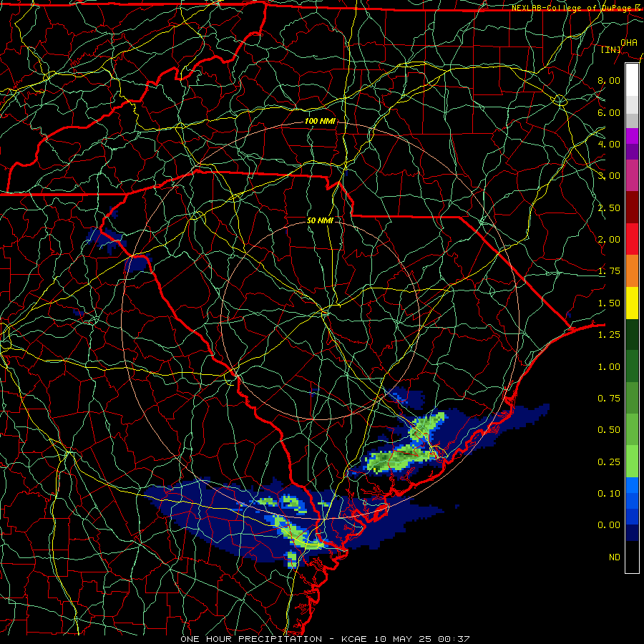Click the yellow legend swatch beside 1.50
This screenshot has width=644, height=644.
point(632,303)
